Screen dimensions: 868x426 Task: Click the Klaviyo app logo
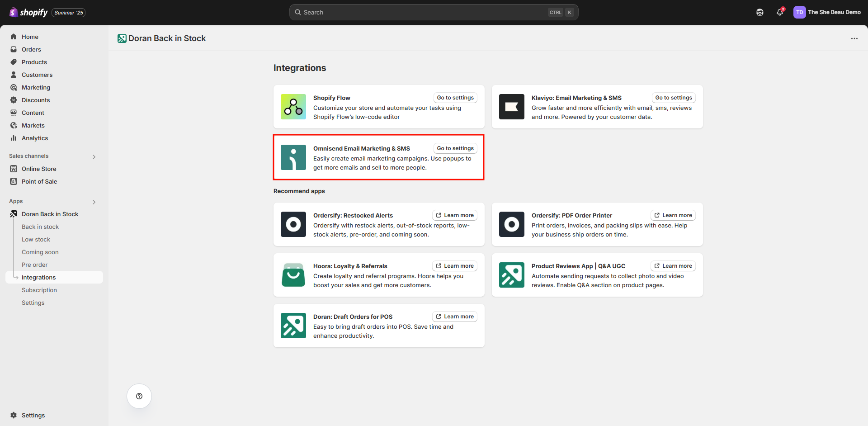coord(512,107)
